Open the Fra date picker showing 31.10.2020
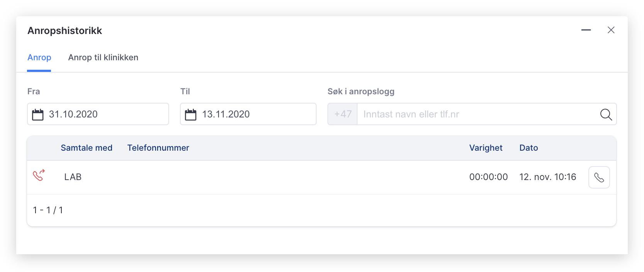This screenshot has width=644, height=272. click(x=98, y=114)
